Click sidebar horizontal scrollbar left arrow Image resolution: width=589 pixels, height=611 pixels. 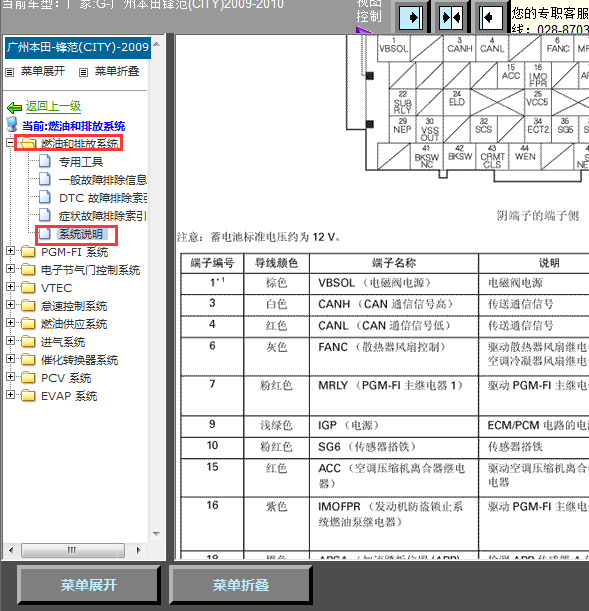click(x=11, y=550)
